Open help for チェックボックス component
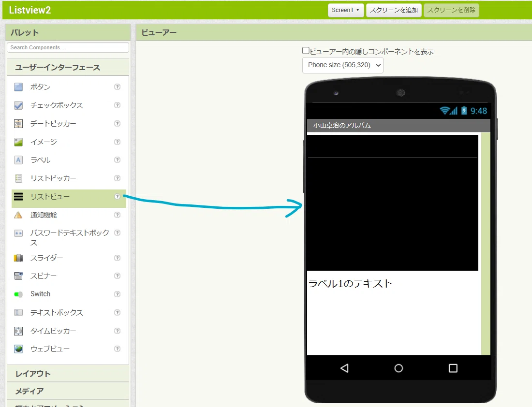Viewport: 532px width, 407px height. [x=118, y=105]
